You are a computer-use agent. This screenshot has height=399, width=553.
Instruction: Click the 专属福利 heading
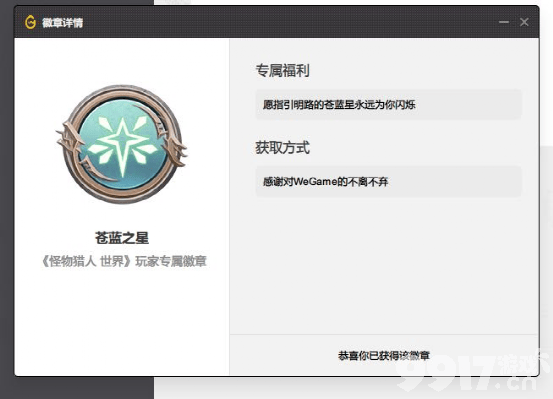point(282,70)
